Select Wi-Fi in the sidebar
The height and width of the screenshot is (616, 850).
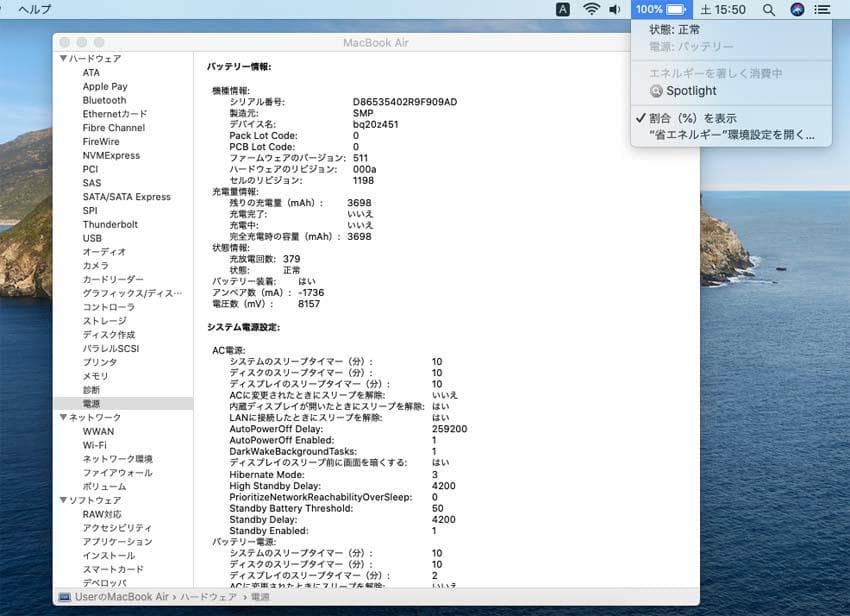(94, 445)
